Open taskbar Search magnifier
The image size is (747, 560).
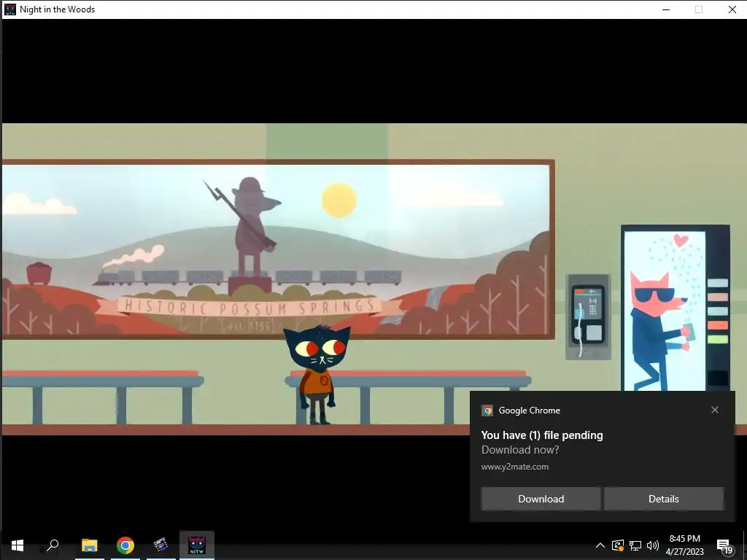tap(53, 545)
